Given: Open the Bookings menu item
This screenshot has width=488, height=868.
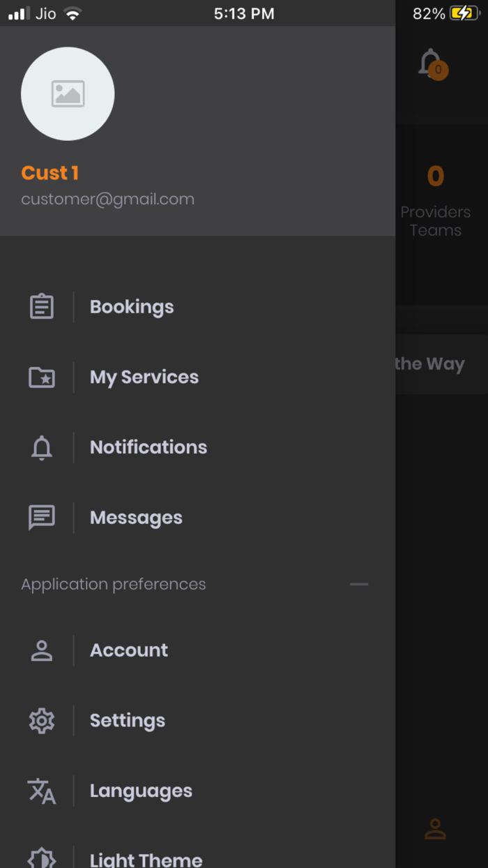Looking at the screenshot, I should pyautogui.click(x=132, y=307).
